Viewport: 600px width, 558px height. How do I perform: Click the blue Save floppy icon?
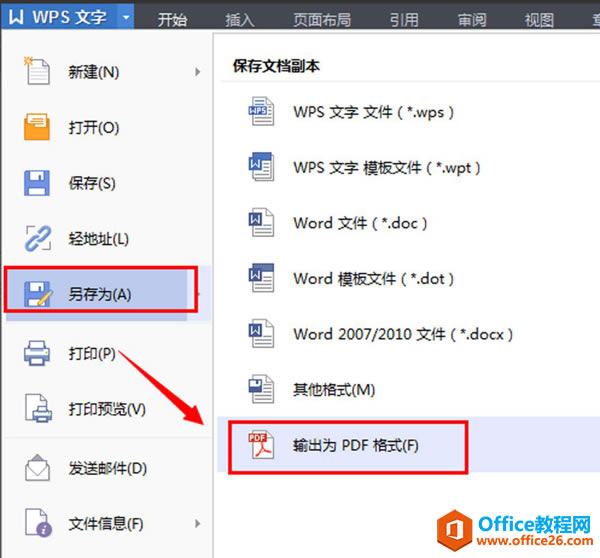[x=37, y=183]
